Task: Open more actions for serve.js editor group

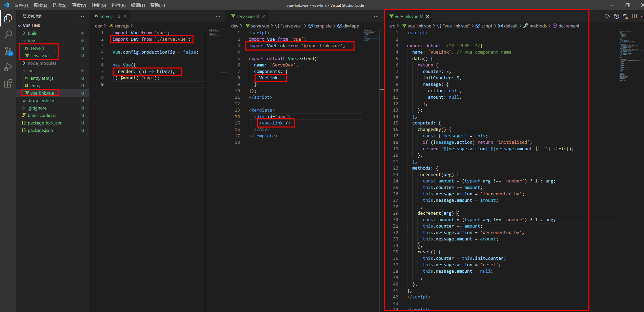Action: [218, 16]
